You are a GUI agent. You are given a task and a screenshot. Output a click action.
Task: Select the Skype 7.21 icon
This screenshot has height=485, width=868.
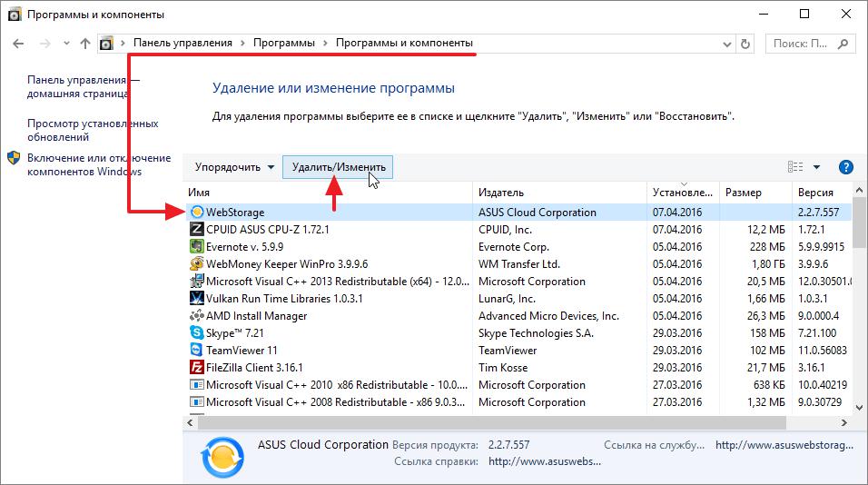point(196,332)
